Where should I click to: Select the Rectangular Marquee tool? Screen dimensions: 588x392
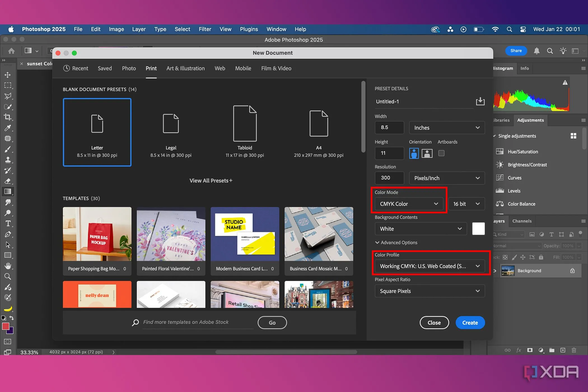(x=8, y=85)
